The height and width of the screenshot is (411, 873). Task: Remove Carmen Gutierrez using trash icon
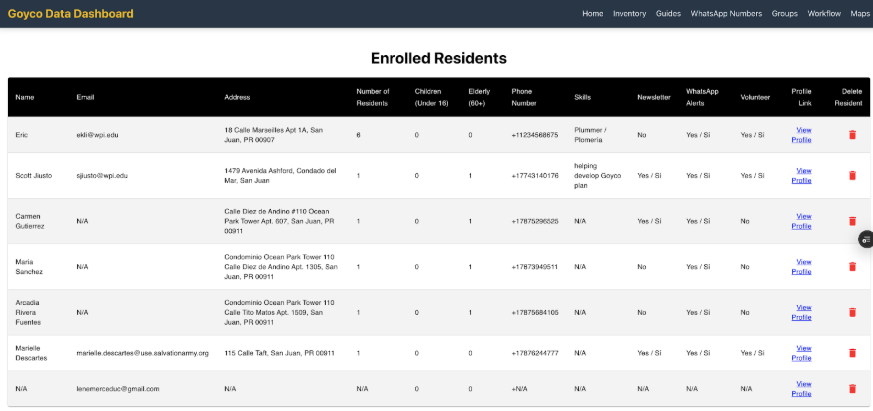(x=852, y=221)
